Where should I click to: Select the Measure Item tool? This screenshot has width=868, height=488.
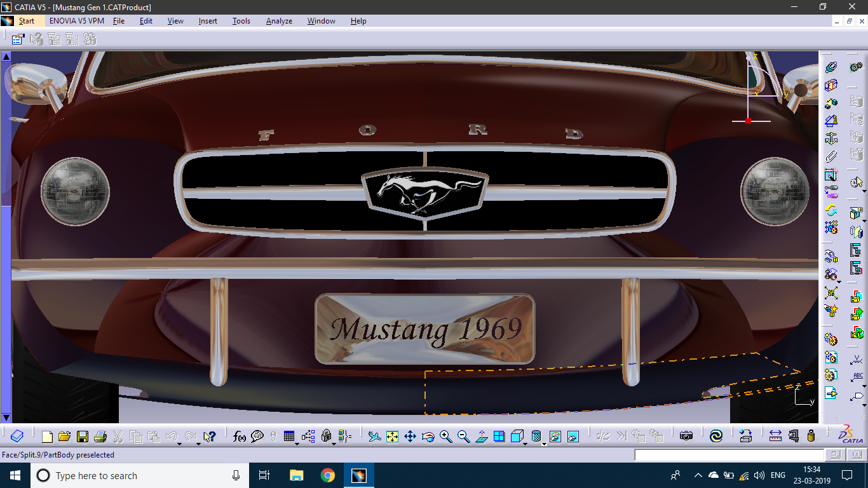(793, 437)
